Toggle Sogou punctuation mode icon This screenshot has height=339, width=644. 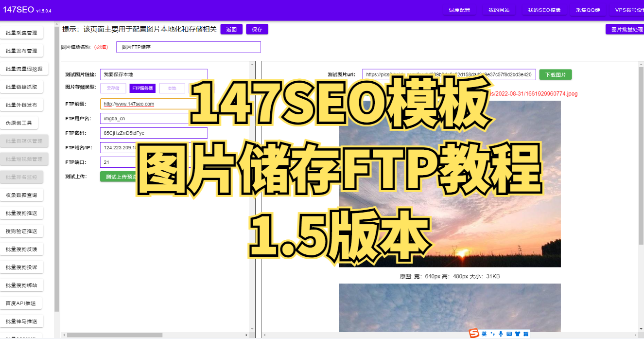(492, 334)
